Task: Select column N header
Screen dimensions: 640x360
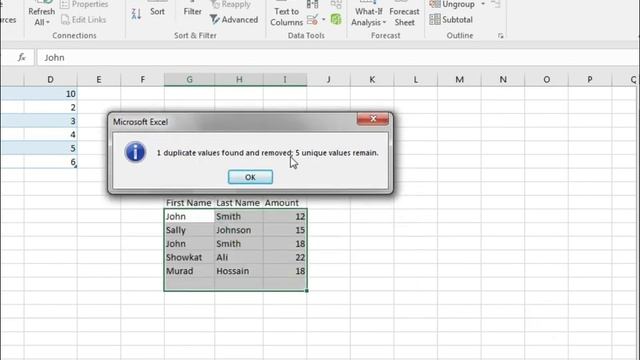Action: [x=503, y=80]
